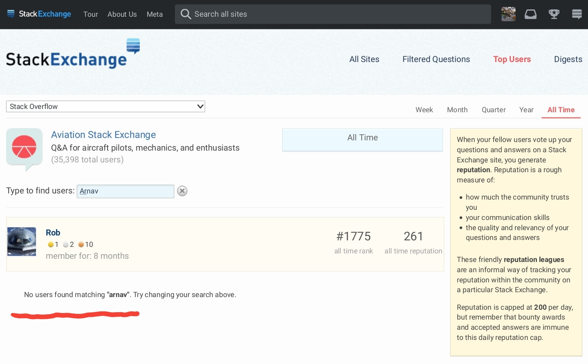588x364 pixels.
Task: Focus the Search all sites field
Action: tap(333, 14)
